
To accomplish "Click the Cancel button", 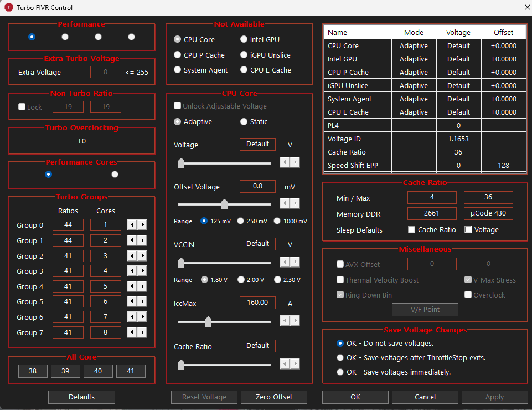I will (425, 397).
